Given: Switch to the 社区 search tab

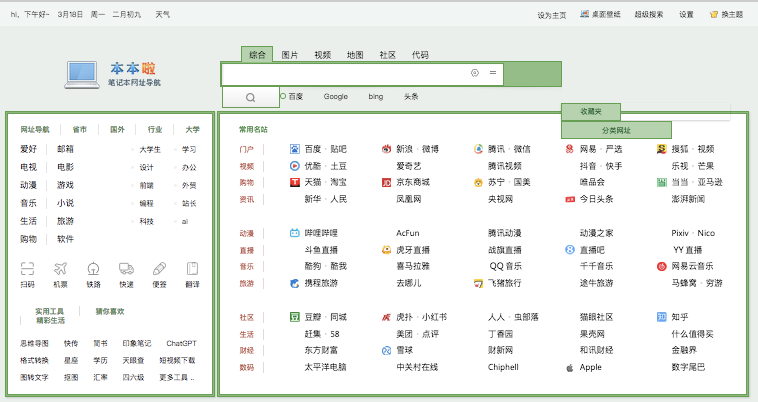Looking at the screenshot, I should click(x=388, y=55).
